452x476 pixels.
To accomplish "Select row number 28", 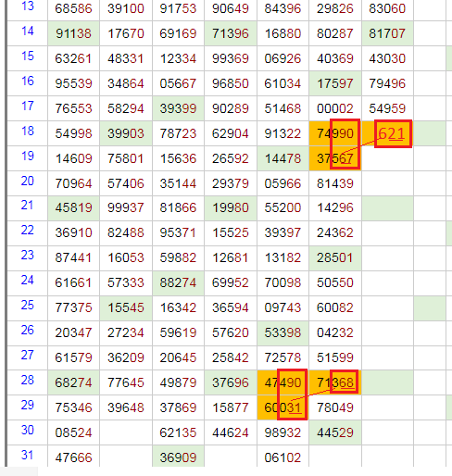I will click(28, 380).
